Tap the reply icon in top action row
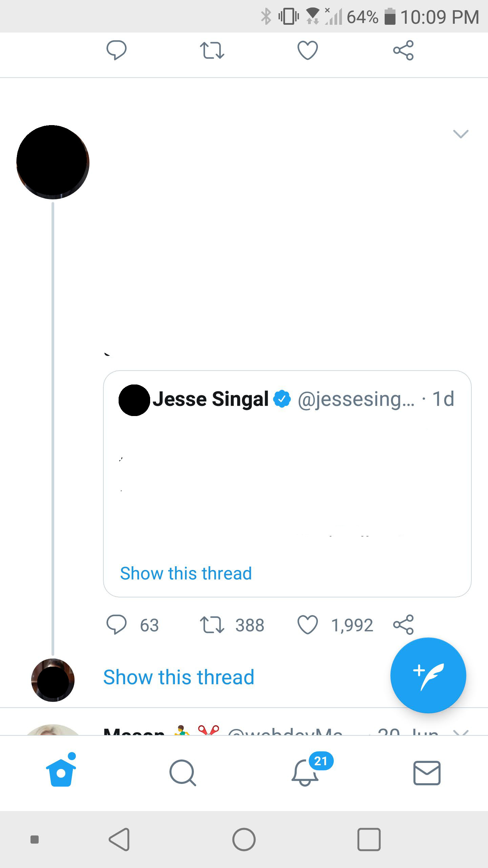Screen dimensions: 488x868 tap(116, 50)
